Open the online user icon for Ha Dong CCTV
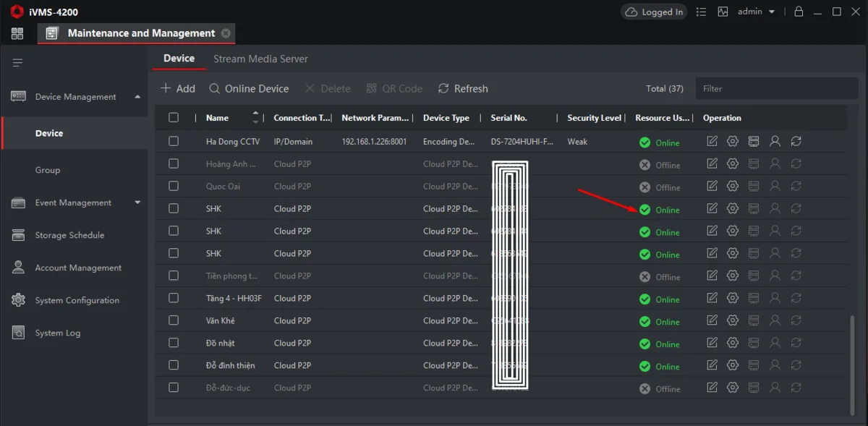Viewport: 868px width, 426px height. (x=775, y=142)
